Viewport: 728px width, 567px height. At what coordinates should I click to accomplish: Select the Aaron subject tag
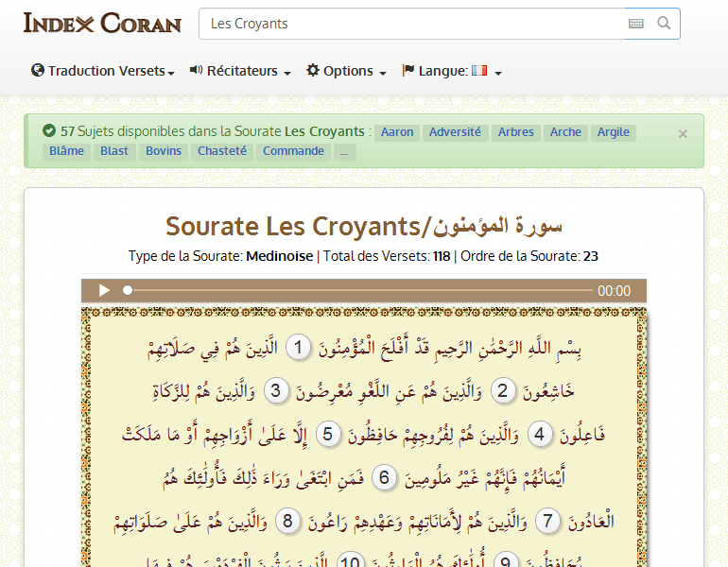pyautogui.click(x=397, y=132)
